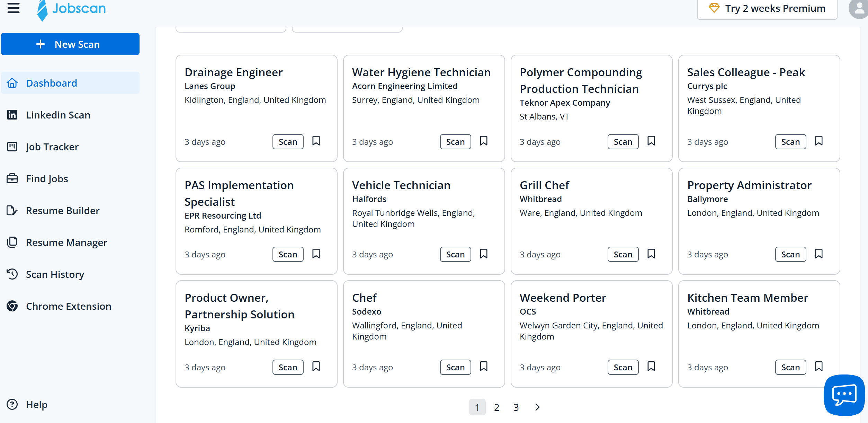Bookmark the Grill Chef job
The width and height of the screenshot is (868, 423).
(651, 254)
